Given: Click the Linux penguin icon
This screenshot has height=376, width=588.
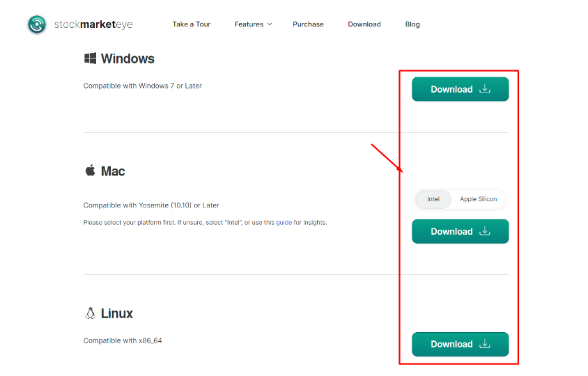Looking at the screenshot, I should 90,313.
